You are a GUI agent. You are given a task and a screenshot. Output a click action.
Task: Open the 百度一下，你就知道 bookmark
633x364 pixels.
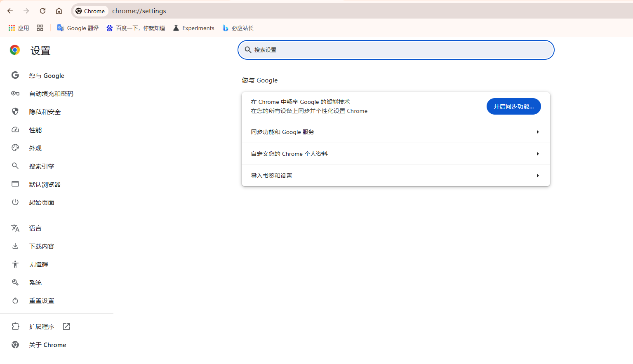click(136, 28)
